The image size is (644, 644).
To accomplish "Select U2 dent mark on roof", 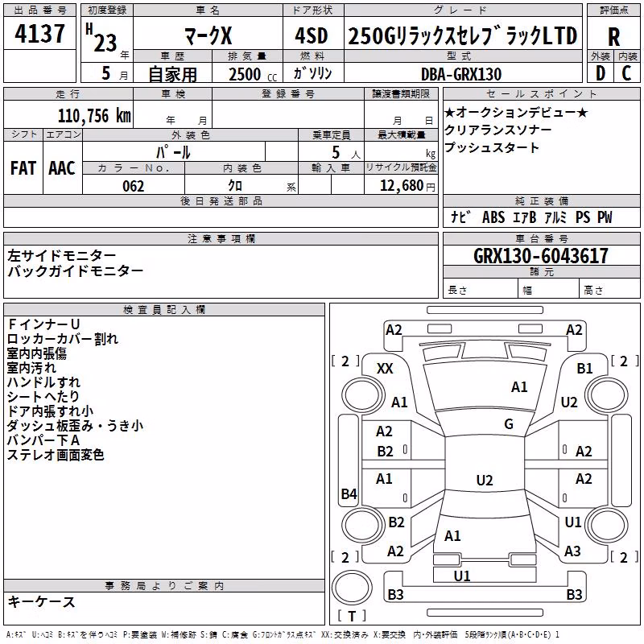I will coord(485,480).
